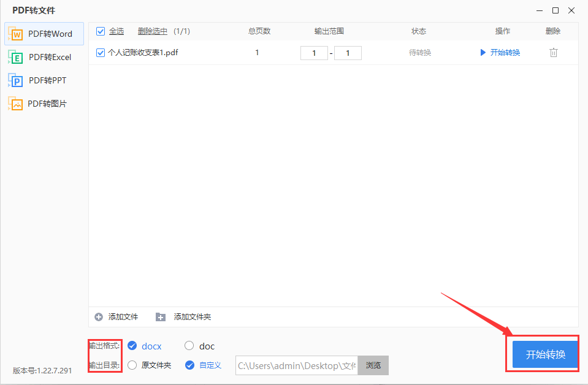The width and height of the screenshot is (588, 385).
Task: Click the 待转换 status text
Action: [420, 53]
